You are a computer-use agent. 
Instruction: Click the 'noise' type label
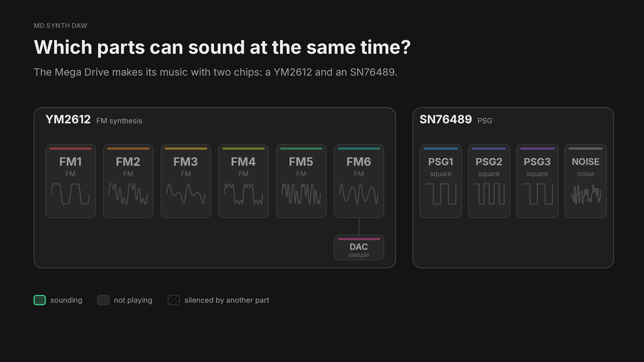(x=586, y=174)
